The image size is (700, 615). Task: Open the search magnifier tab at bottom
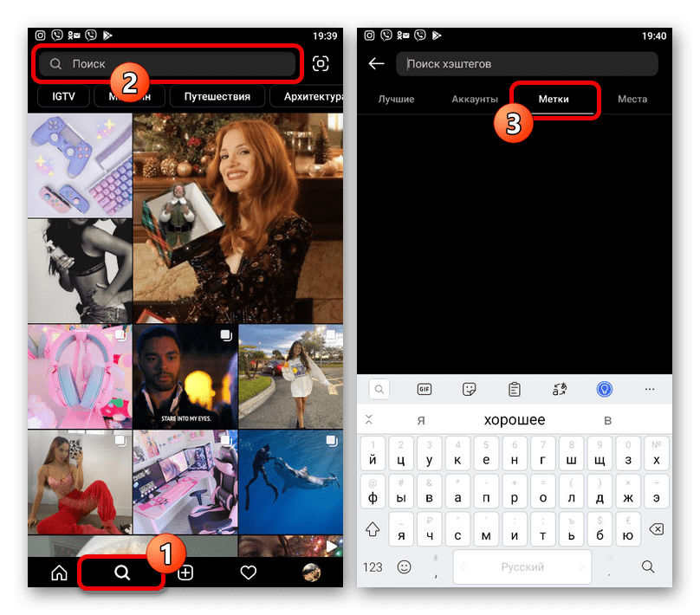(122, 573)
